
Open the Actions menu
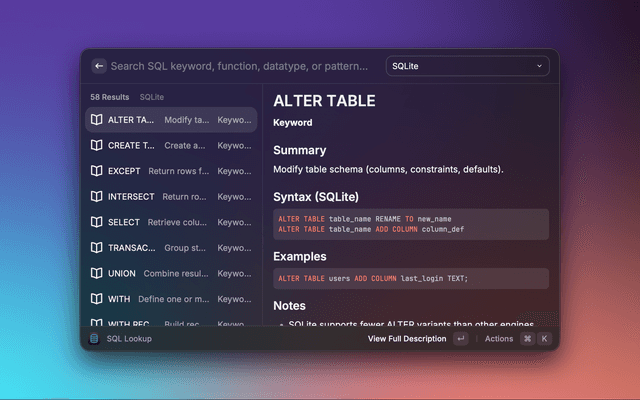pos(499,339)
